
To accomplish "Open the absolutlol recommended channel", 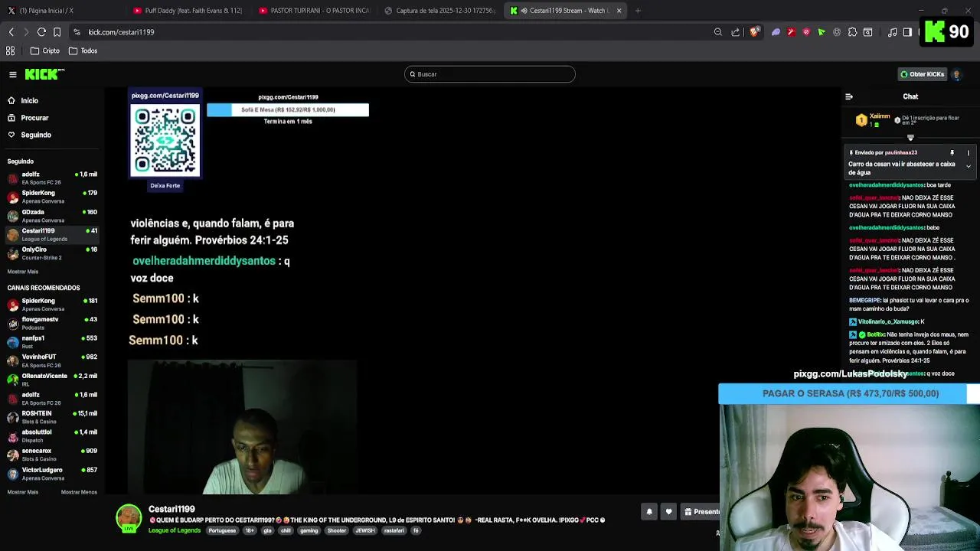I will [x=52, y=436].
